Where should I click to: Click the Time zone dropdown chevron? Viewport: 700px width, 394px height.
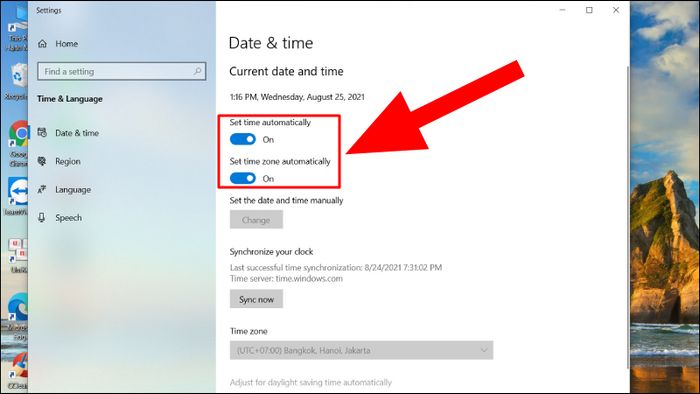click(484, 350)
